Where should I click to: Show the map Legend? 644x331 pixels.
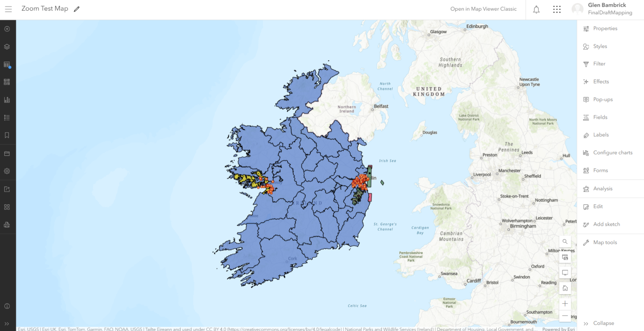click(7, 117)
